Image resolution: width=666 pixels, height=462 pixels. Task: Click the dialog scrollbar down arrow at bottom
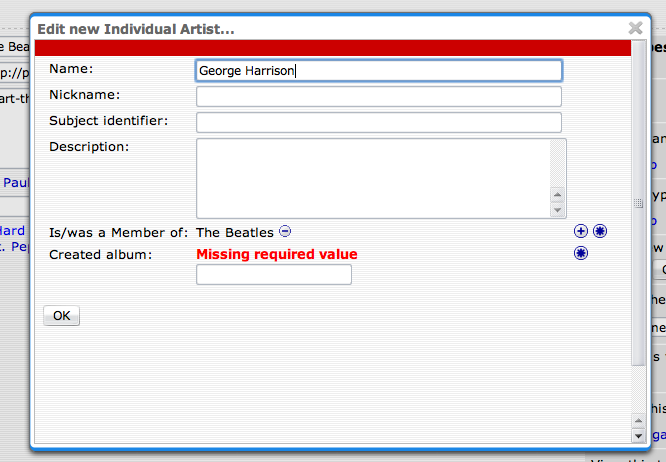tap(638, 436)
